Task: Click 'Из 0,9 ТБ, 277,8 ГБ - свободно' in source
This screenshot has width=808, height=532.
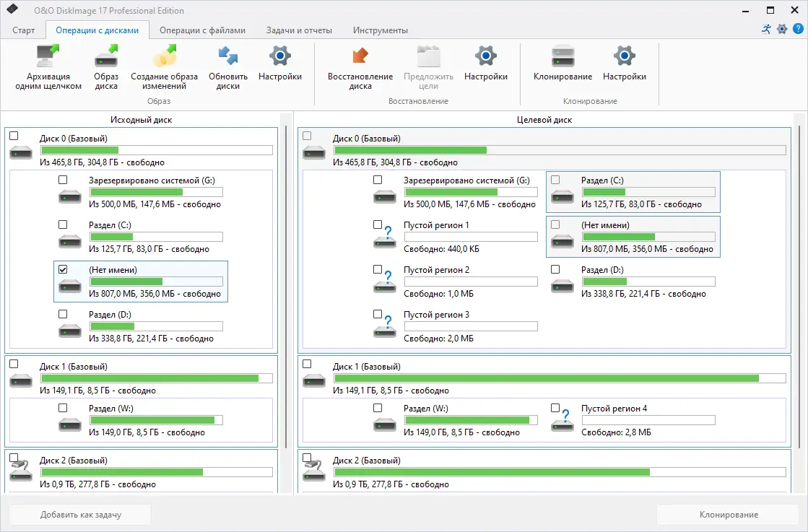Action: tap(98, 484)
